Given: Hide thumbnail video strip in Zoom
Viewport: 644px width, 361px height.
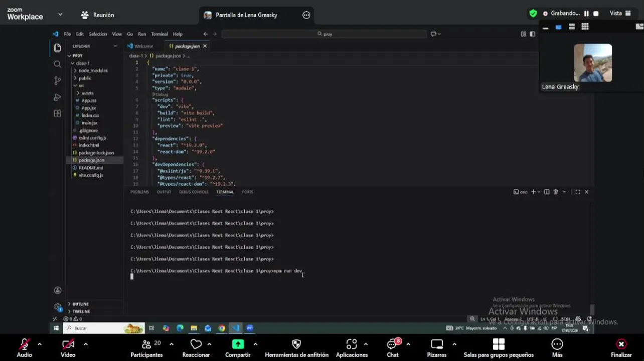Looking at the screenshot, I should point(545,27).
